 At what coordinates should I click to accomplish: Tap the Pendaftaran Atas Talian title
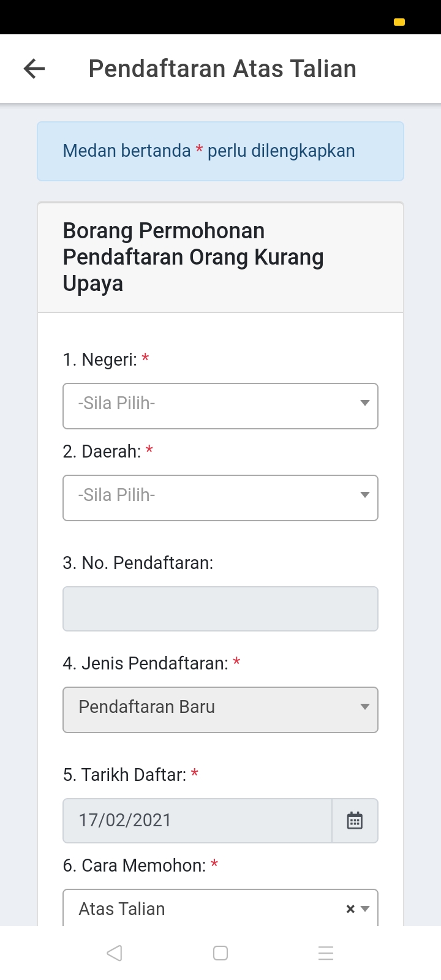click(222, 69)
